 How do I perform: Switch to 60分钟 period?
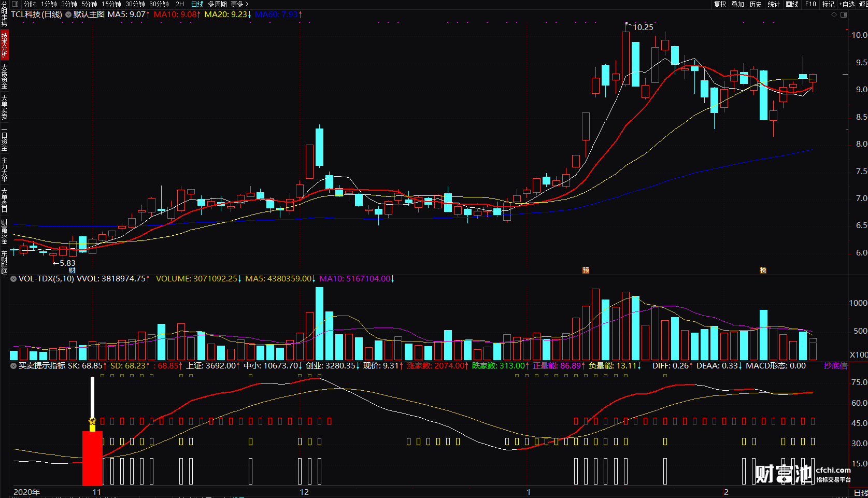pyautogui.click(x=159, y=4)
